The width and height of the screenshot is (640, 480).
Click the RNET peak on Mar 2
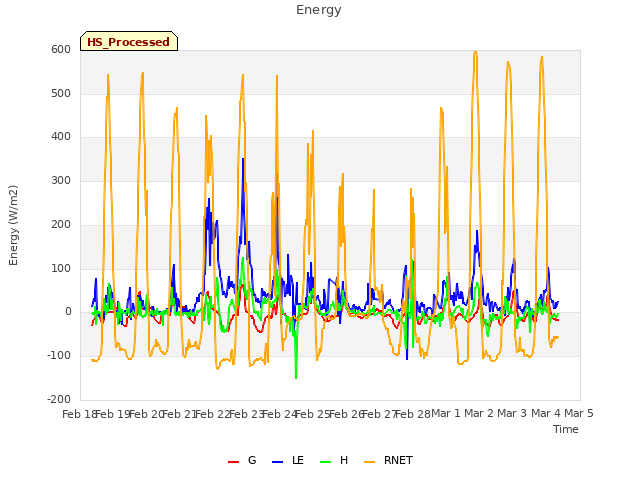[x=475, y=52]
